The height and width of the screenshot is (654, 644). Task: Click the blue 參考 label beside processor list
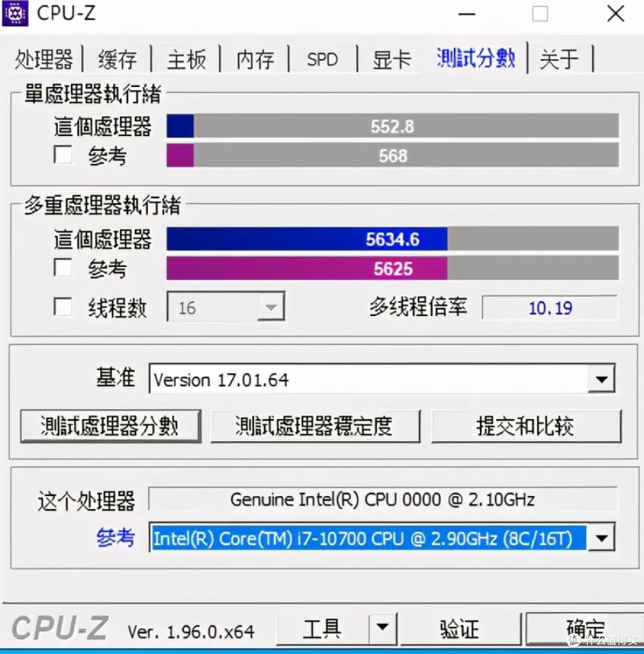pyautogui.click(x=116, y=537)
